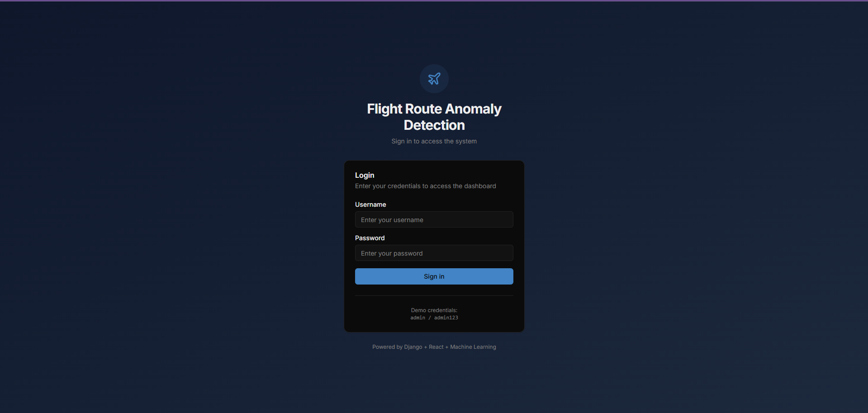The height and width of the screenshot is (413, 868).
Task: Click the Login card heading
Action: point(365,175)
